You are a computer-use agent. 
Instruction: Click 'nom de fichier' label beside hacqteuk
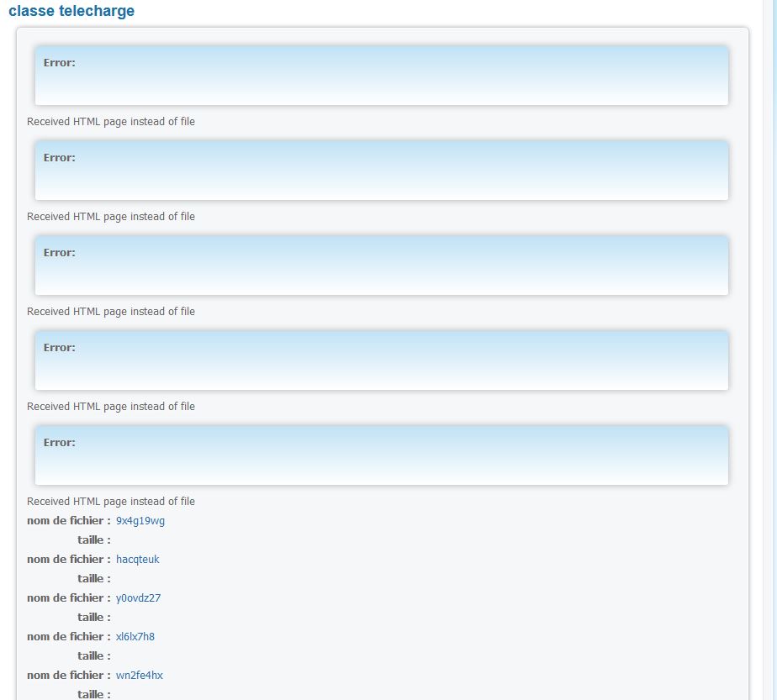[68, 560]
